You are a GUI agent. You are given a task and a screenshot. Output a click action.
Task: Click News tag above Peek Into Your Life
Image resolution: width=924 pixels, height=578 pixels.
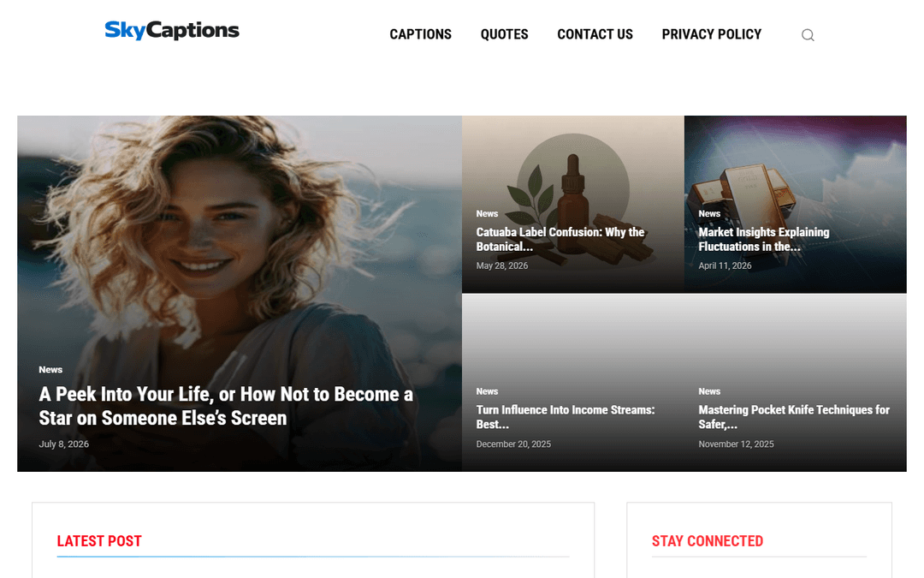[x=50, y=370]
